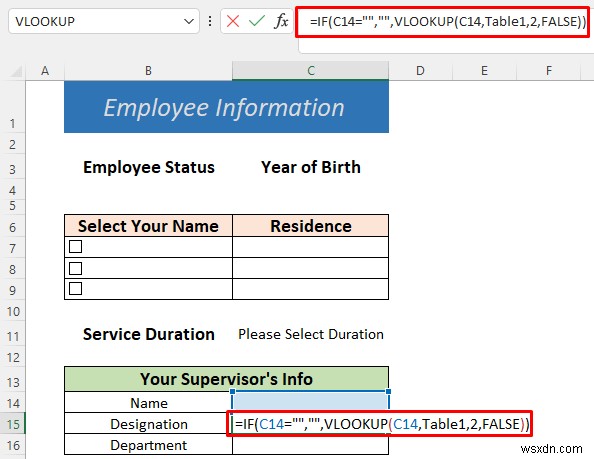Select row 1 header
Screen dimensions: 594x459
(13, 106)
